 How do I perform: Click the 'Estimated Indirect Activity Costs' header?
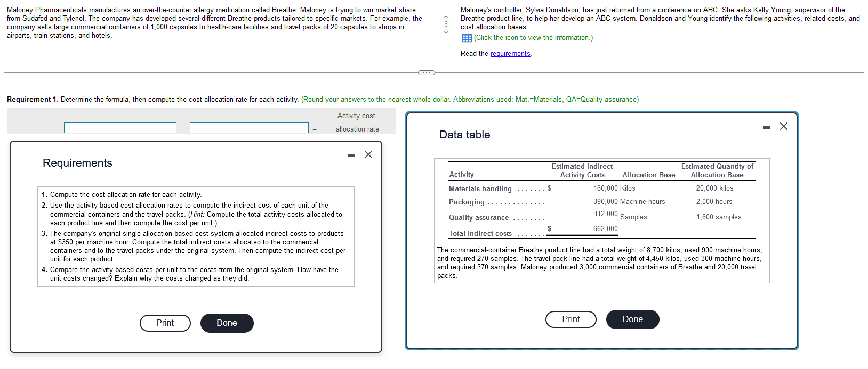point(582,170)
